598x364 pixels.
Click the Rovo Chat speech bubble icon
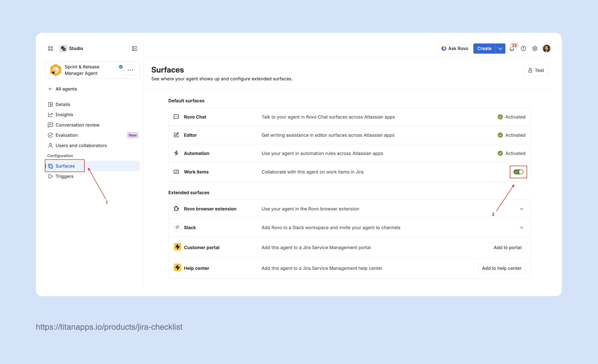(176, 117)
